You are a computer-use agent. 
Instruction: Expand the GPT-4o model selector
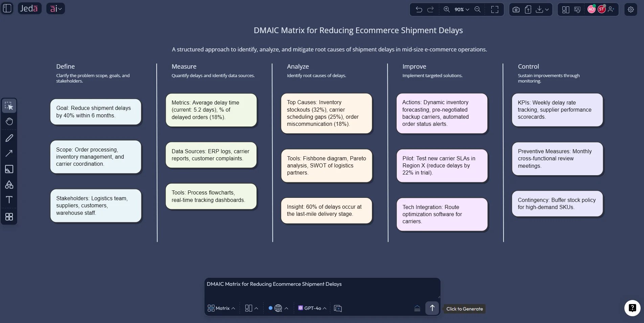coord(312,308)
